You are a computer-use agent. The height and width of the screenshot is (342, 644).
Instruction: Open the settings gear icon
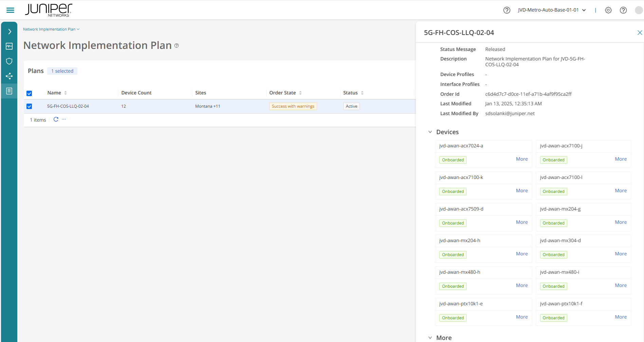[608, 10]
